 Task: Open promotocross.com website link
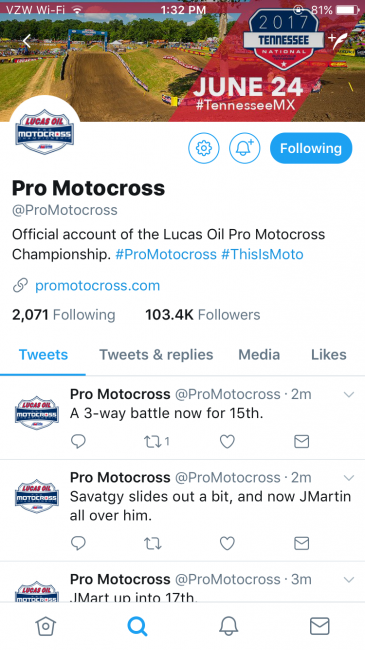(x=97, y=286)
